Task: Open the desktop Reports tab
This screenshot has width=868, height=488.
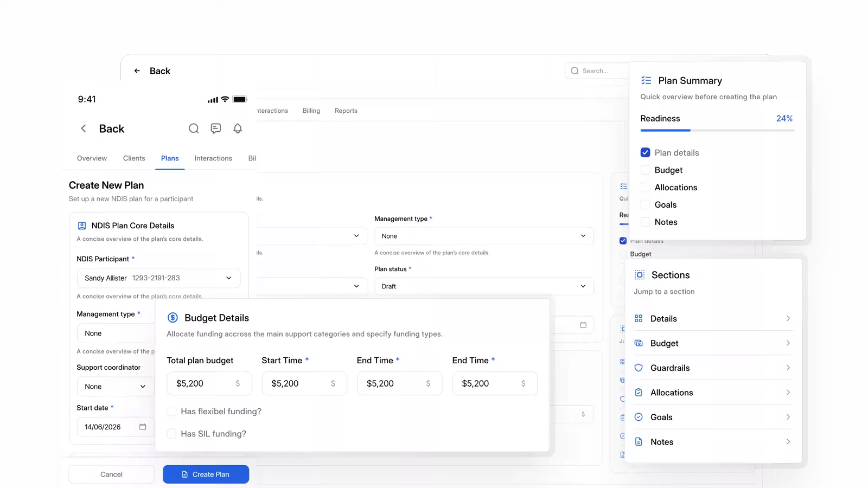Action: 346,111
